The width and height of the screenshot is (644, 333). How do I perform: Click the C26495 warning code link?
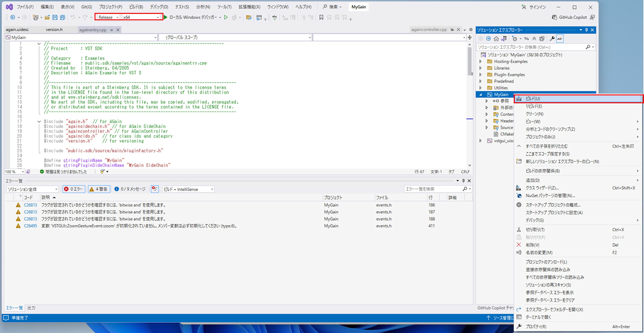click(x=30, y=226)
